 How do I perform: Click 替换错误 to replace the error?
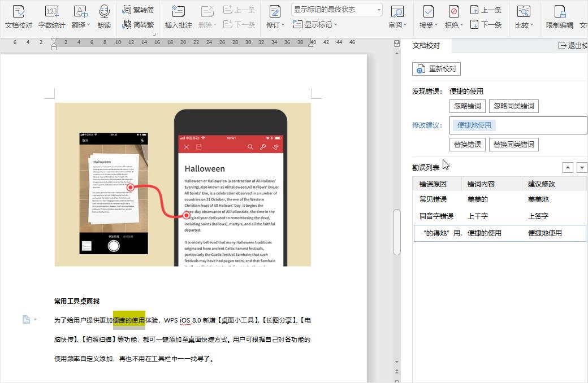(468, 145)
